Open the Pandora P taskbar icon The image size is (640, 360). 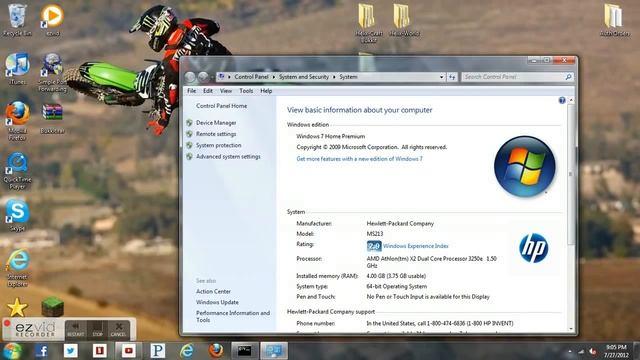pyautogui.click(x=158, y=351)
